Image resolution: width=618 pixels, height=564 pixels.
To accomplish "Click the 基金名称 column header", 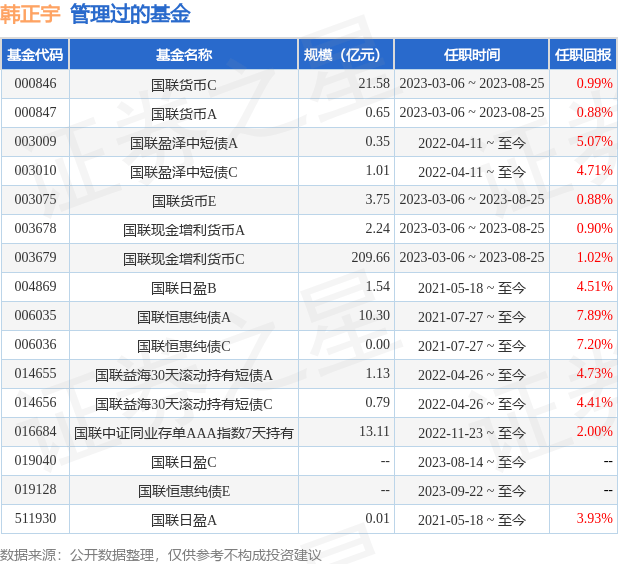I will tap(184, 55).
